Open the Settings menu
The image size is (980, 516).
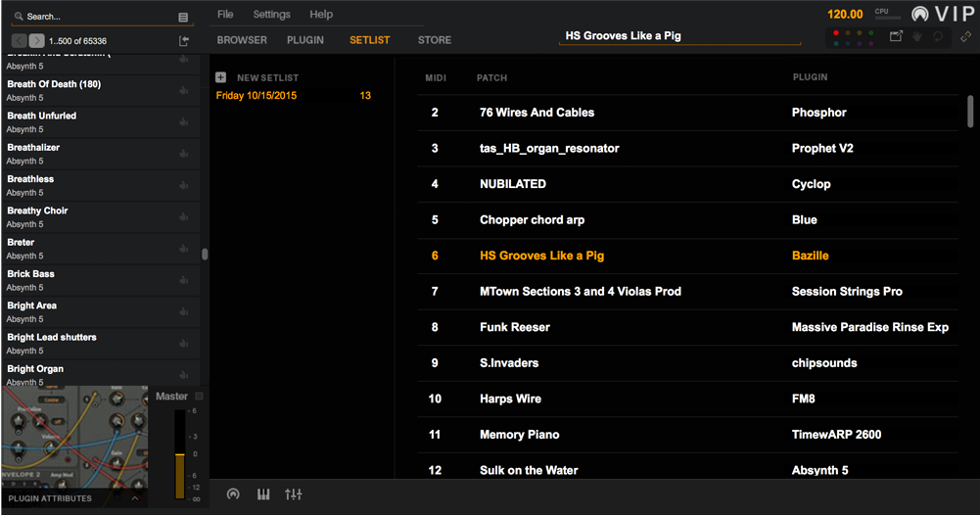(271, 14)
